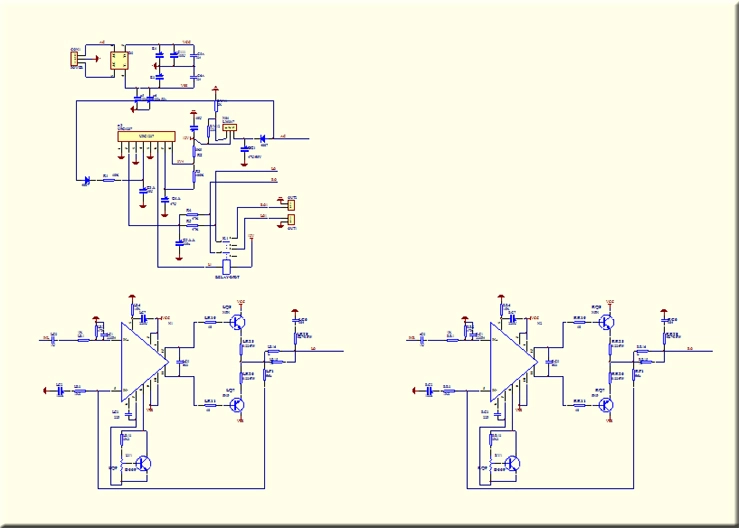739x528 pixels.
Task: Select the OUT2 output connector
Action: click(x=292, y=203)
